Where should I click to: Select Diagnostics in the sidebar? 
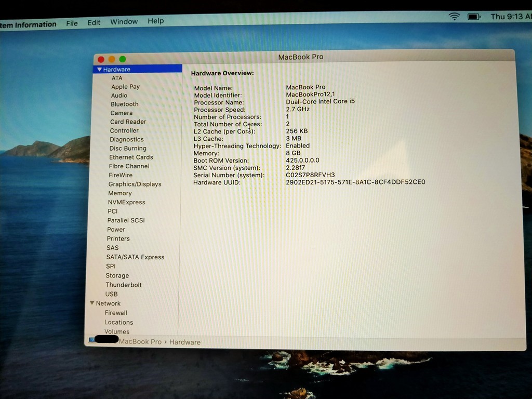[x=127, y=139]
